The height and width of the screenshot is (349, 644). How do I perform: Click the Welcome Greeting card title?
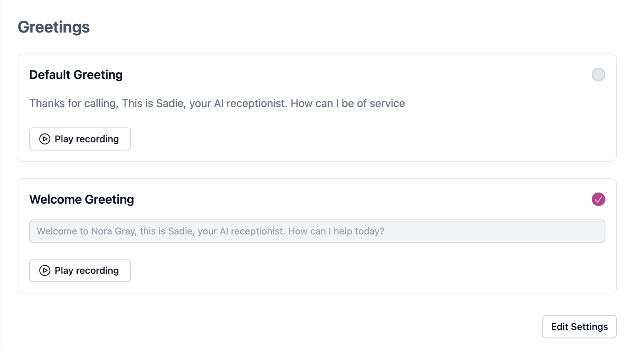tap(81, 199)
